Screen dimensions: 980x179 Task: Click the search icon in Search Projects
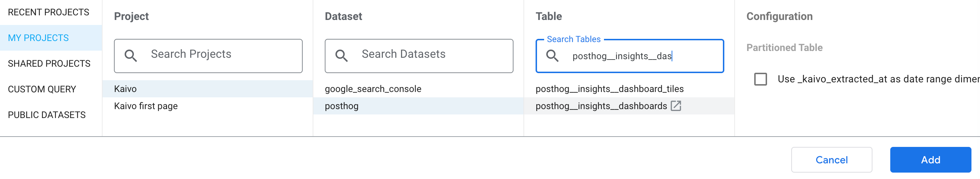pyautogui.click(x=130, y=56)
